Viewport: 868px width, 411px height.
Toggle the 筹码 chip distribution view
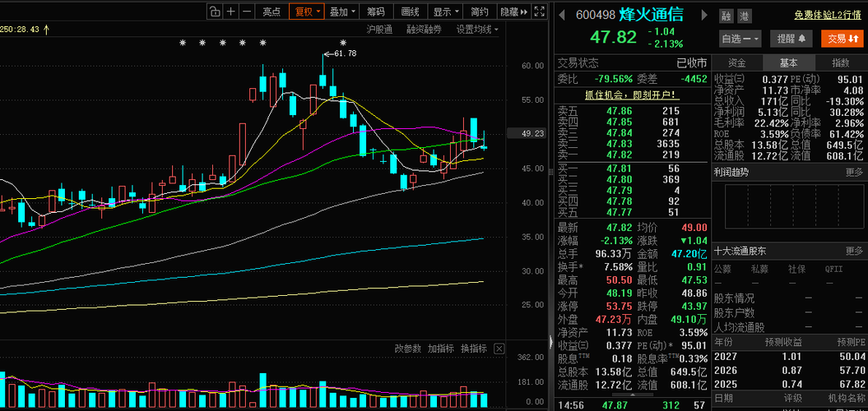tap(376, 11)
